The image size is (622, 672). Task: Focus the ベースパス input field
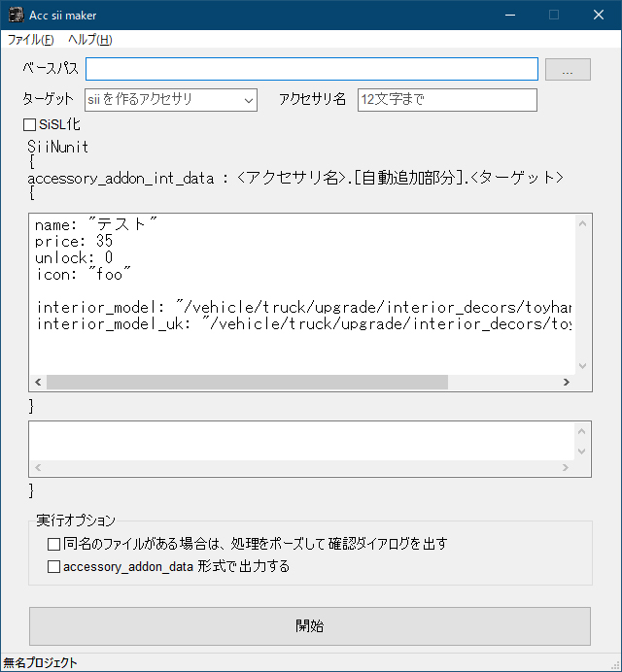pos(312,69)
